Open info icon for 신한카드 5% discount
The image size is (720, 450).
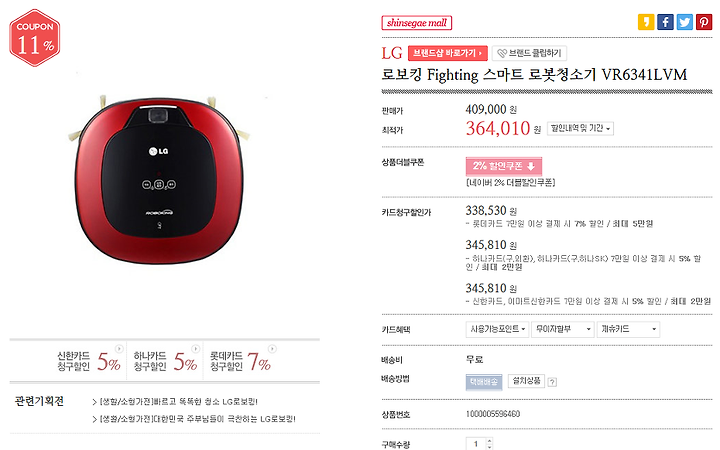[x=119, y=349]
